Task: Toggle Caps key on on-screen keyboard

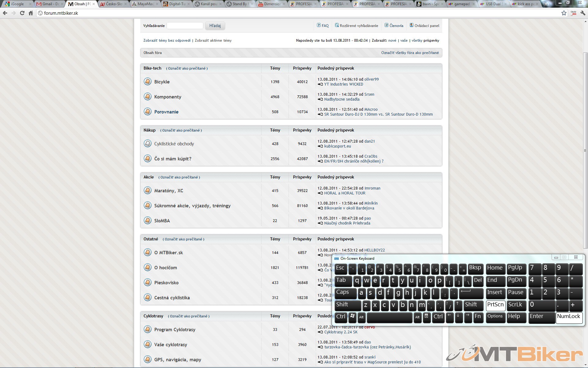Action: [x=345, y=293]
